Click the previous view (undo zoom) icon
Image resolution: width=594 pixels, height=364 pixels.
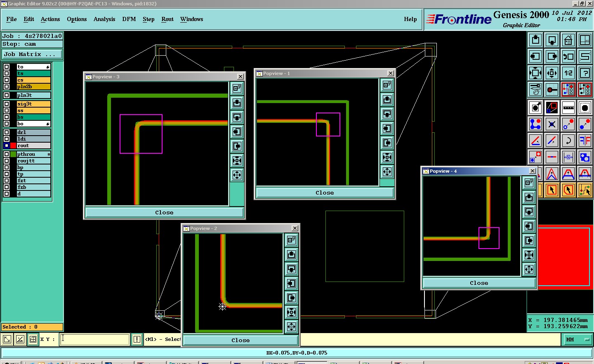[568, 56]
